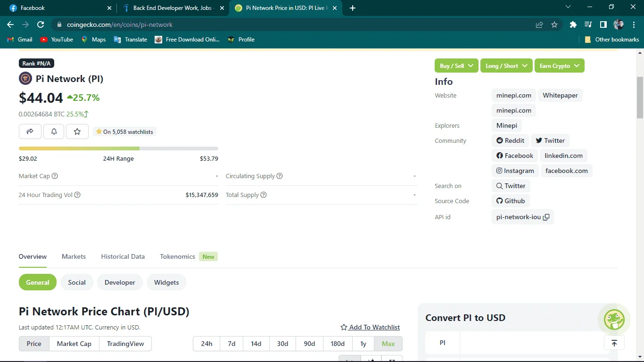Open a new browser tab

pyautogui.click(x=353, y=8)
